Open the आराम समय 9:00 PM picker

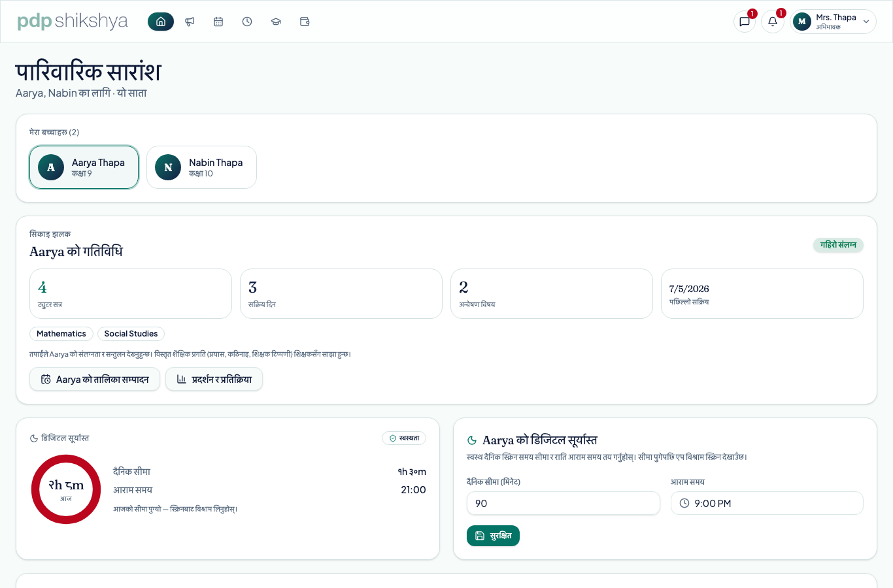[767, 503]
